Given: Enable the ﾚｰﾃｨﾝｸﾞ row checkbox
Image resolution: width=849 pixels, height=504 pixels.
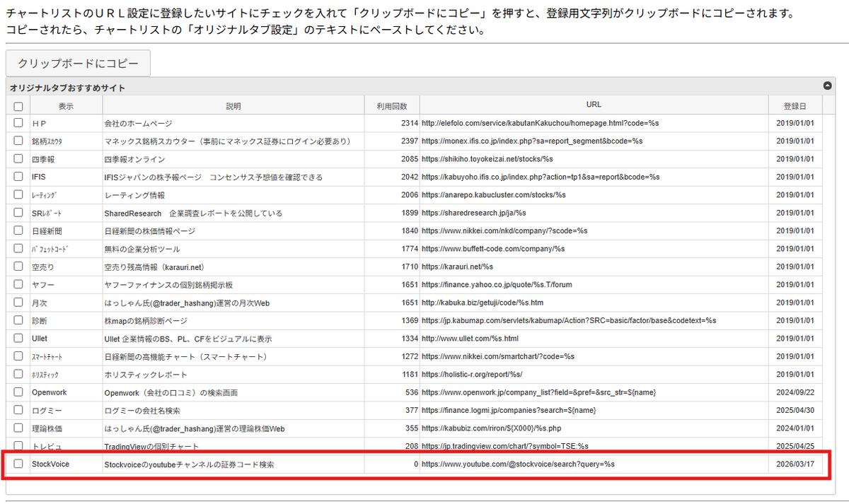Looking at the screenshot, I should (x=18, y=194).
